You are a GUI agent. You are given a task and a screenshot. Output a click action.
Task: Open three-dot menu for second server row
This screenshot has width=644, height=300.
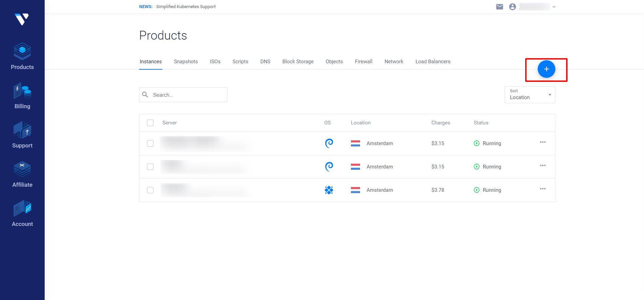click(543, 165)
